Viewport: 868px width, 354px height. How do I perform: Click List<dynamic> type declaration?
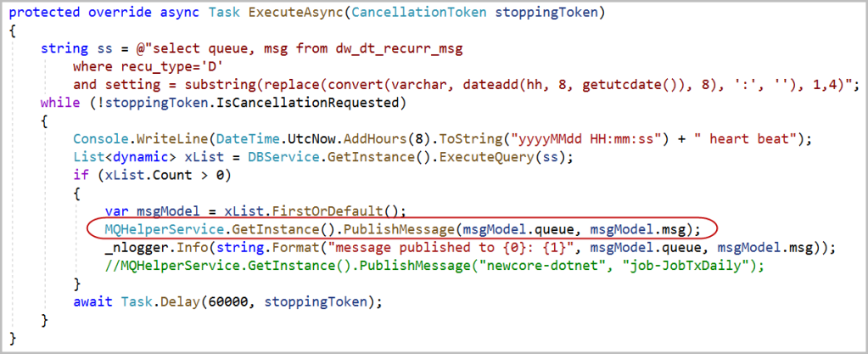pos(125,157)
